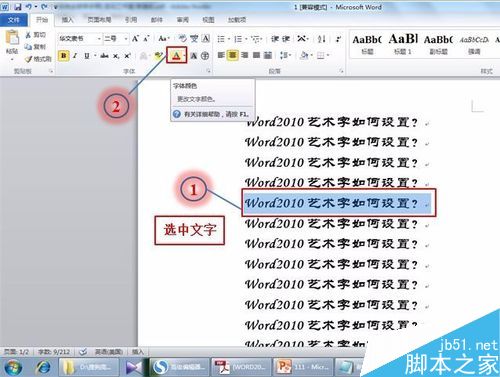The height and width of the screenshot is (377, 500).
Task: Click the Save icon in quick access toolbar
Action: coord(17,6)
